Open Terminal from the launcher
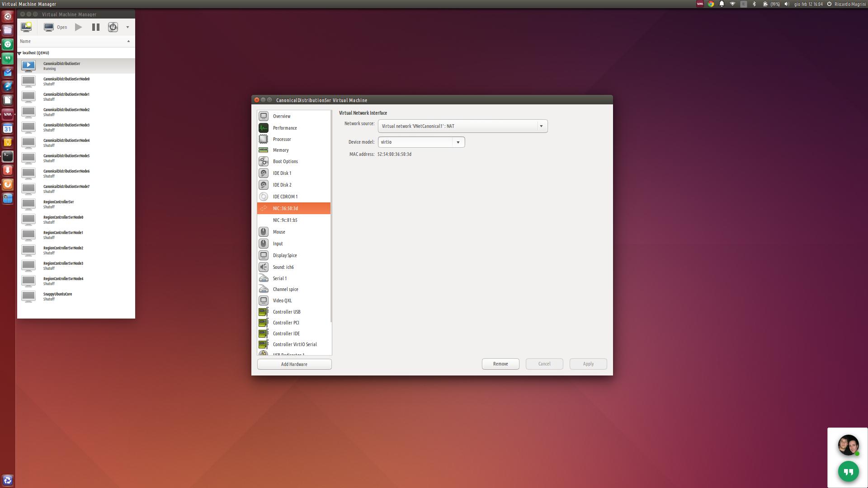 coord(8,156)
